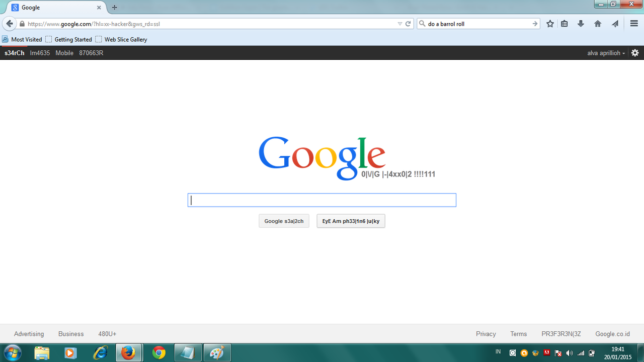Show bookmarks list icon

pyautogui.click(x=565, y=24)
